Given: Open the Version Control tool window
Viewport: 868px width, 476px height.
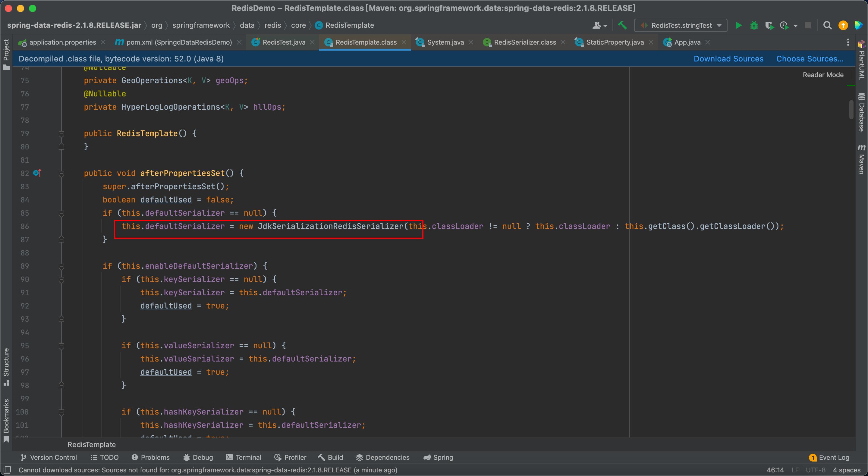Looking at the screenshot, I should [49, 457].
